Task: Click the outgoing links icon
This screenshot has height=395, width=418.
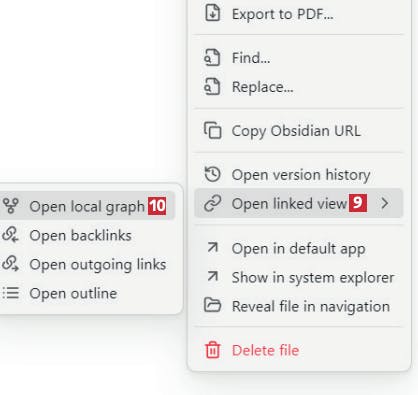Action: (11, 264)
